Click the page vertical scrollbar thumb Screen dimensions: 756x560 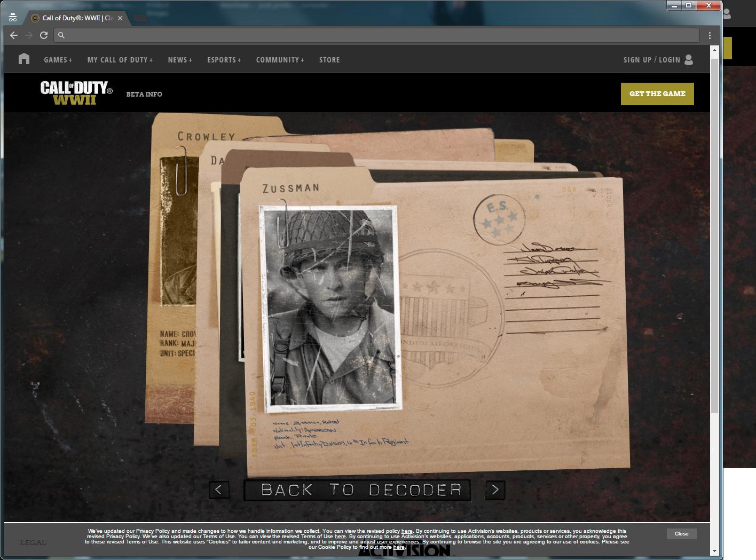pos(714,235)
